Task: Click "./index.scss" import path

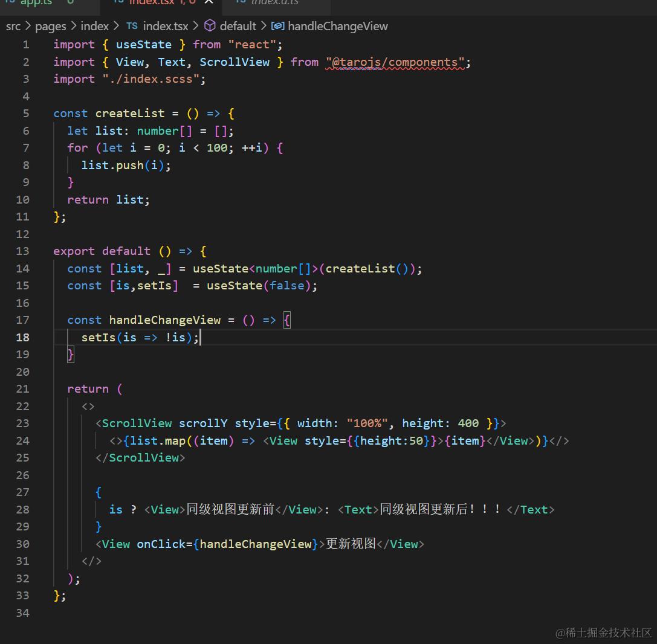Action: [x=151, y=79]
